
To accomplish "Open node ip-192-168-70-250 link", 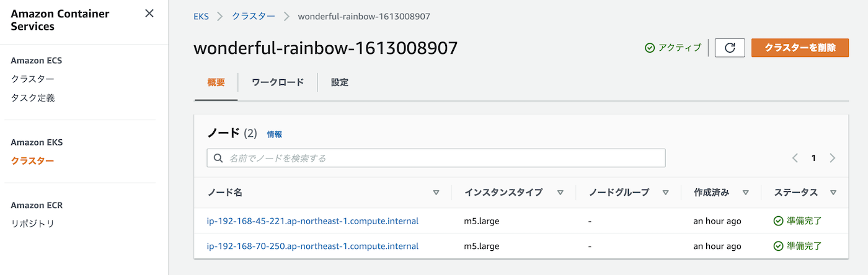I will [x=312, y=246].
